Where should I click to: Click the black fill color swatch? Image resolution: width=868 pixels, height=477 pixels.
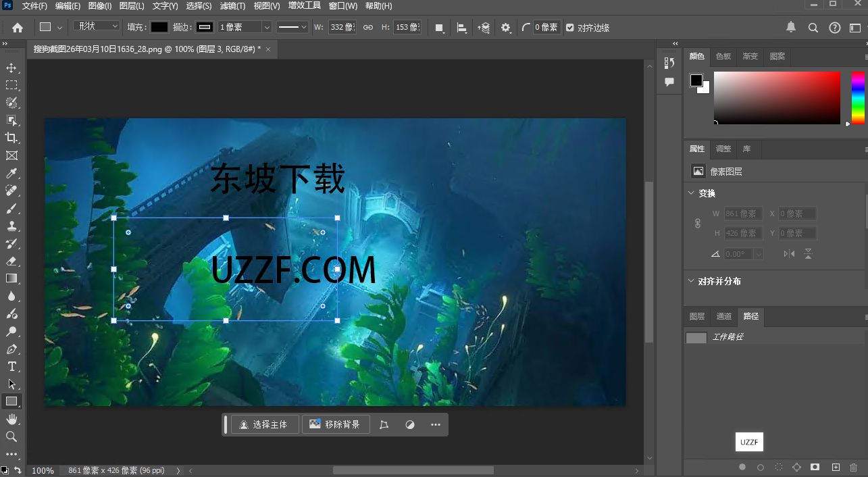click(159, 28)
